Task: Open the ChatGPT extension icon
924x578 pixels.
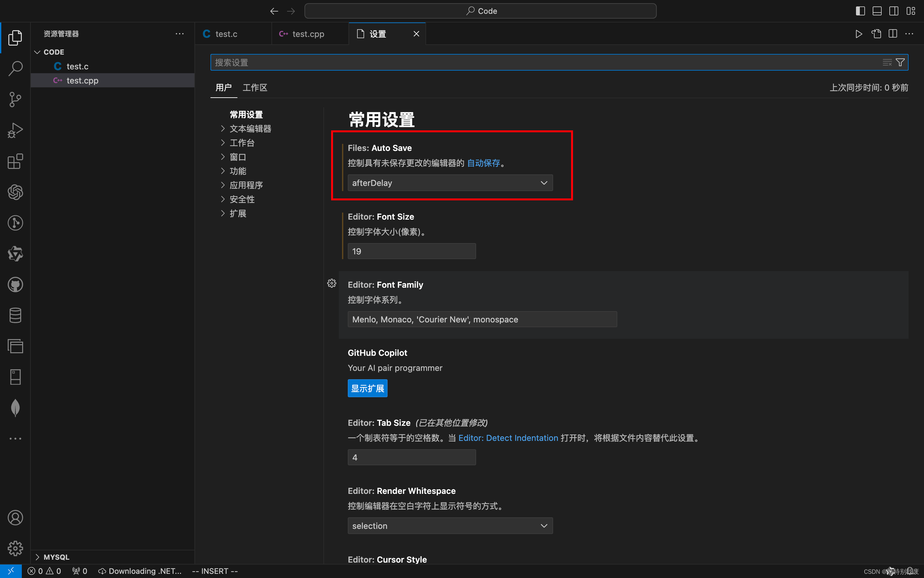Action: tap(15, 192)
